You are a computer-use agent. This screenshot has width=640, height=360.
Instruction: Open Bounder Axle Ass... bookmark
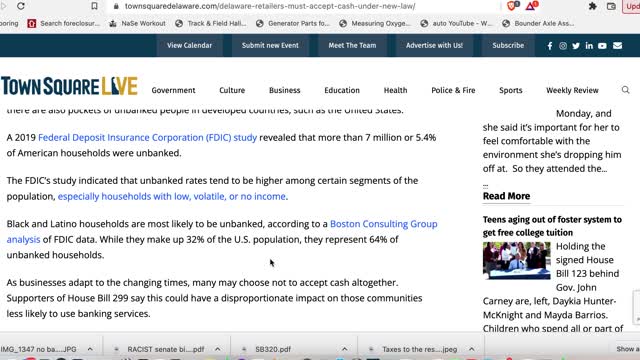tap(538, 24)
